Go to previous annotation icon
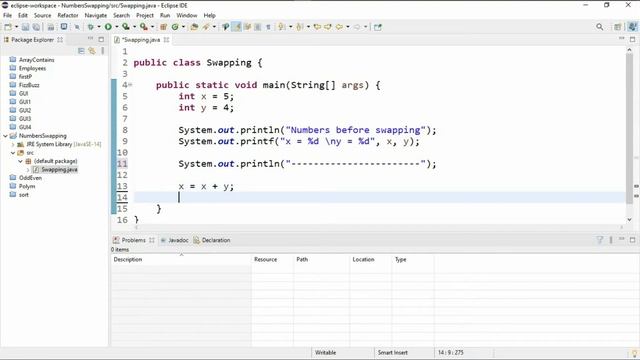 (x=300, y=27)
